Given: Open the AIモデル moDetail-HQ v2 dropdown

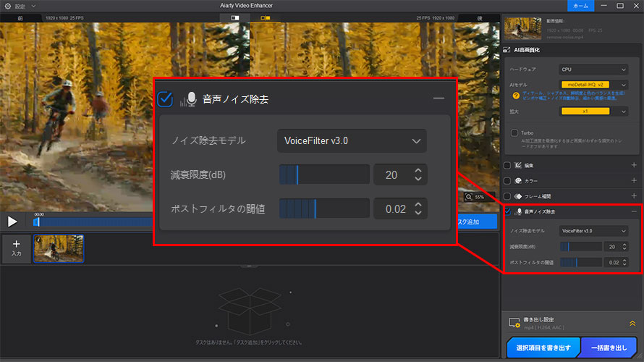Looking at the screenshot, I should click(x=593, y=85).
